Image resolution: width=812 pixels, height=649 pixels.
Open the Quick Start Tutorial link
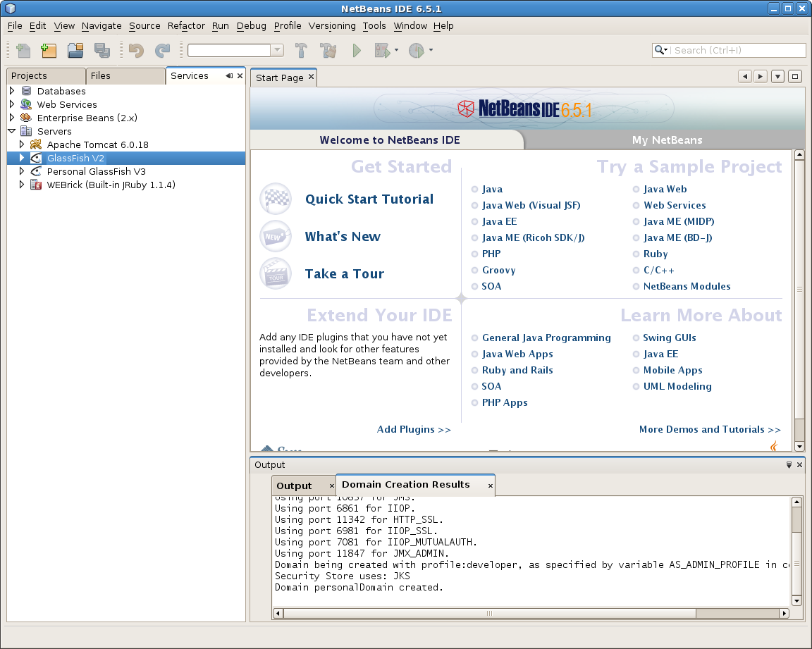coord(369,199)
